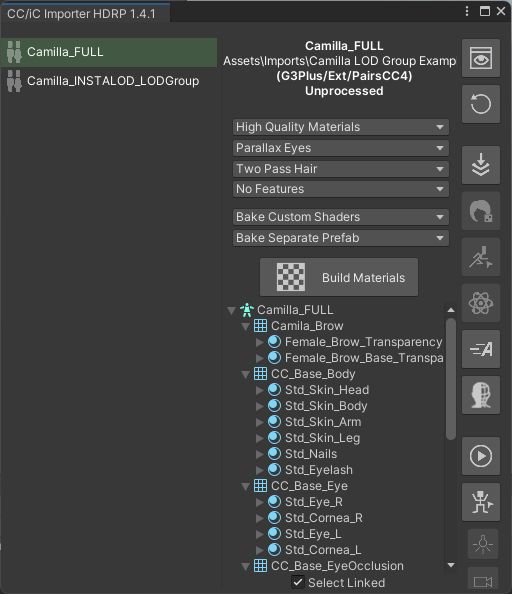Click the Build Materials button
Image resolution: width=512 pixels, height=594 pixels.
339,277
